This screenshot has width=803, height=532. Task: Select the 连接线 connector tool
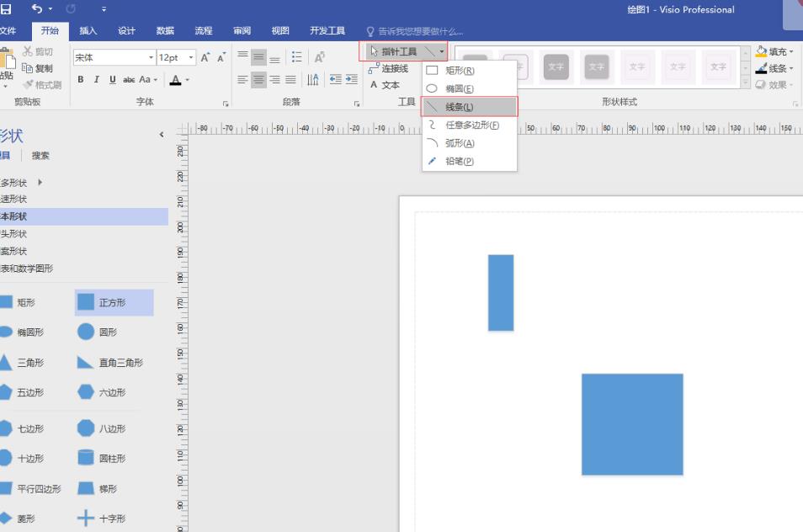pos(390,68)
